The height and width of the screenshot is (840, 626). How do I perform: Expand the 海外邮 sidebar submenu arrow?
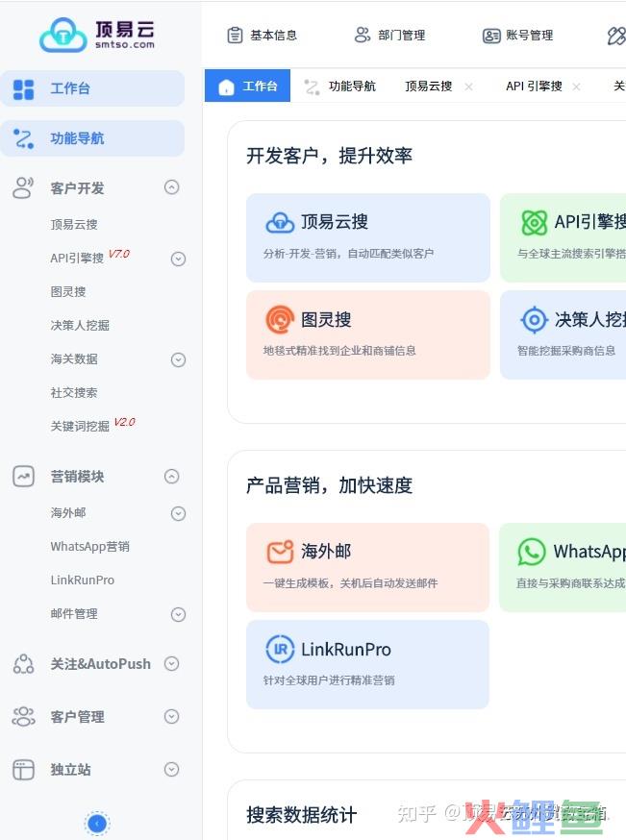[x=178, y=514]
